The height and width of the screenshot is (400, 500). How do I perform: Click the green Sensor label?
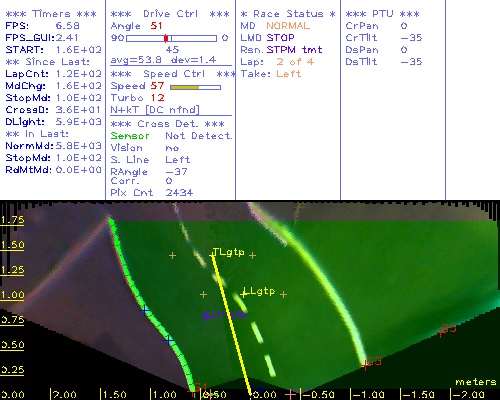(x=130, y=136)
